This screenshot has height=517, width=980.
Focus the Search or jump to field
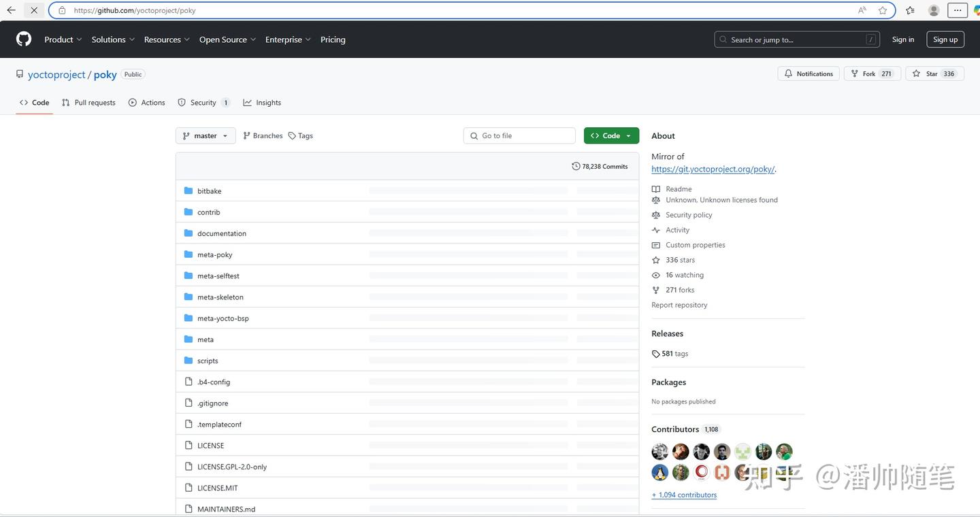pyautogui.click(x=797, y=39)
